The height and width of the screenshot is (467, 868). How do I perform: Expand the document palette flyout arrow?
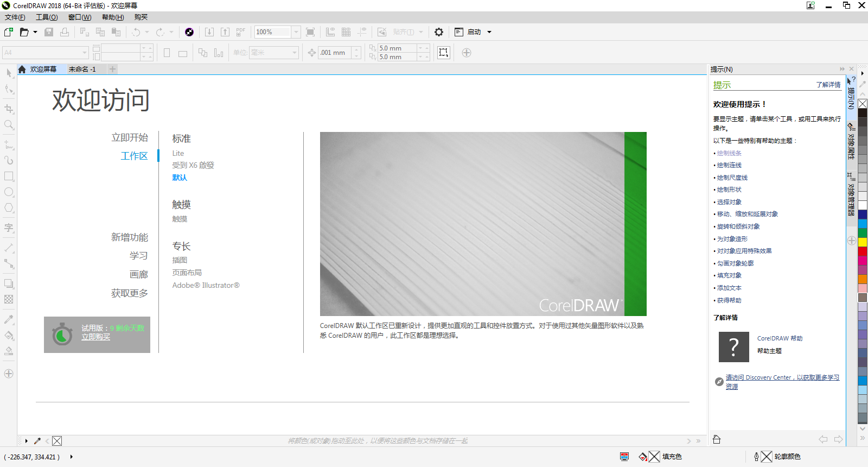(x=26, y=441)
